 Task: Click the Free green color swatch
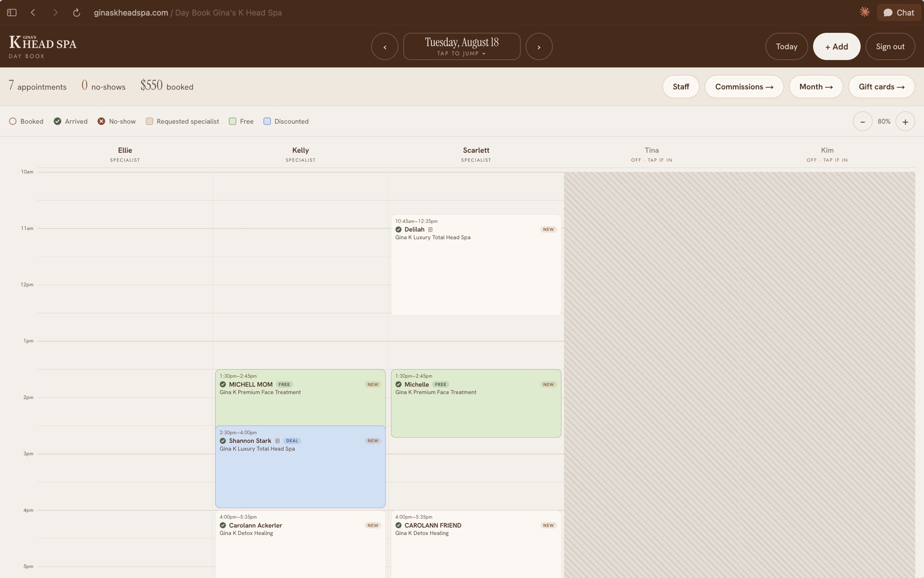(x=232, y=121)
